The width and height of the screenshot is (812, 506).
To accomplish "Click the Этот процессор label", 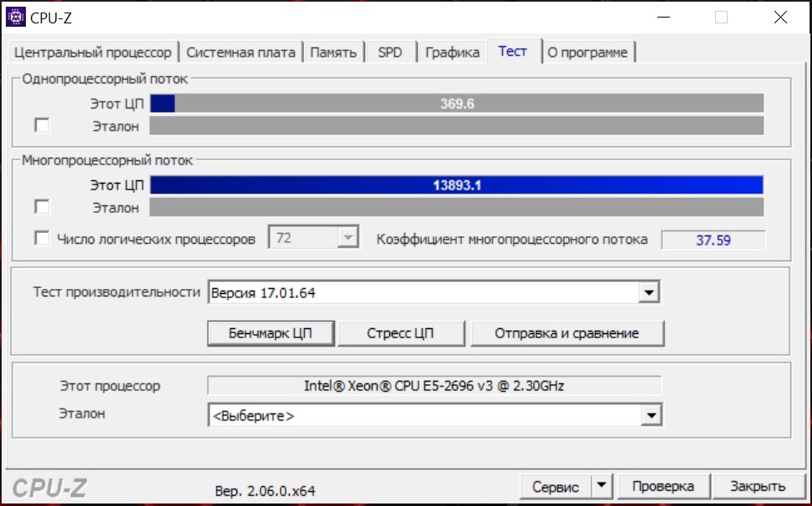I will click(x=109, y=386).
